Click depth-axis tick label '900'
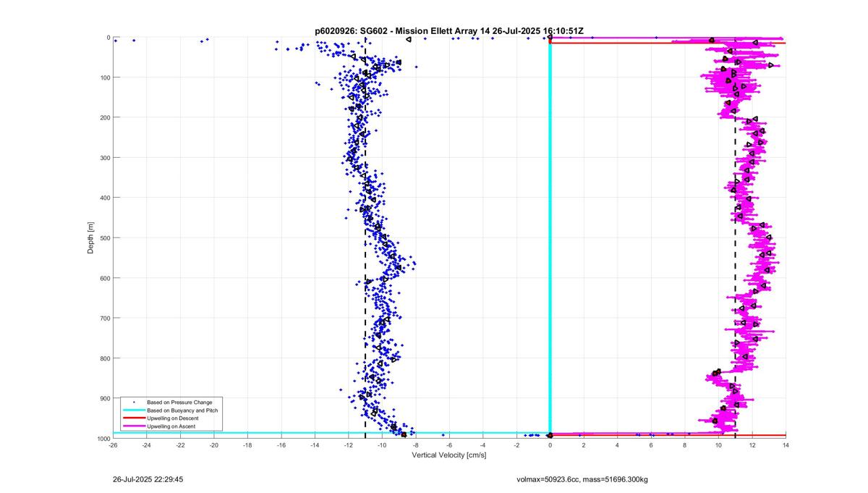 click(105, 398)
